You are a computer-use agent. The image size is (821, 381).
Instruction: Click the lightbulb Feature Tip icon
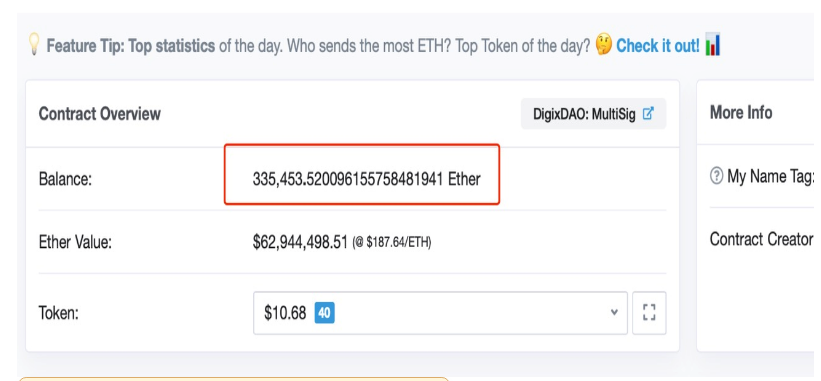[34, 45]
